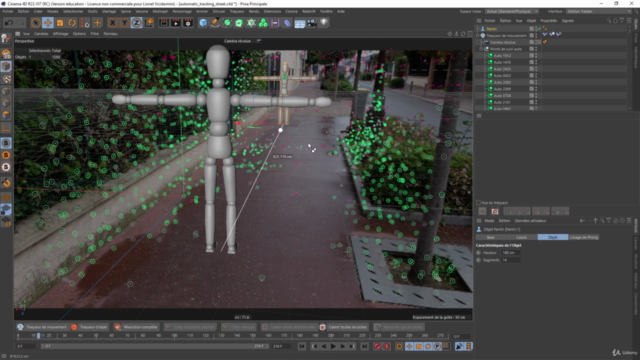
Task: Select the Model mode icon in left toolbar
Action: click(6, 66)
